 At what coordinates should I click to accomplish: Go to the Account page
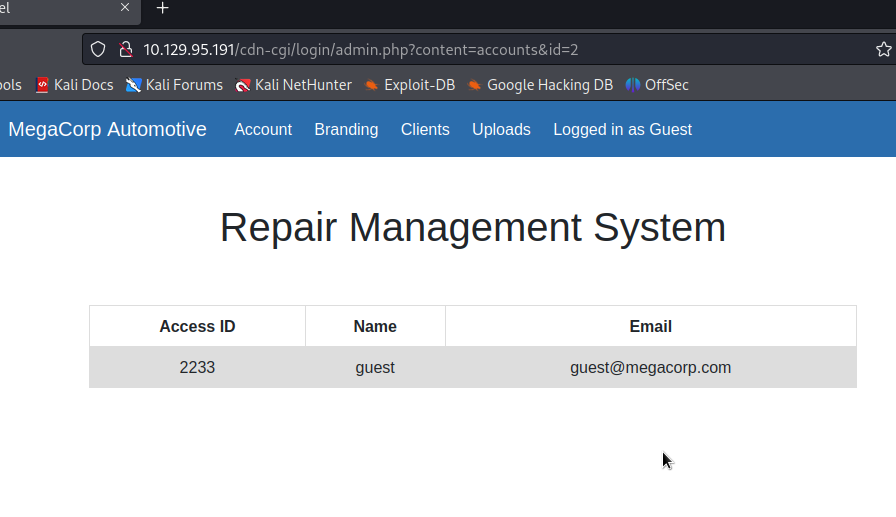[263, 129]
